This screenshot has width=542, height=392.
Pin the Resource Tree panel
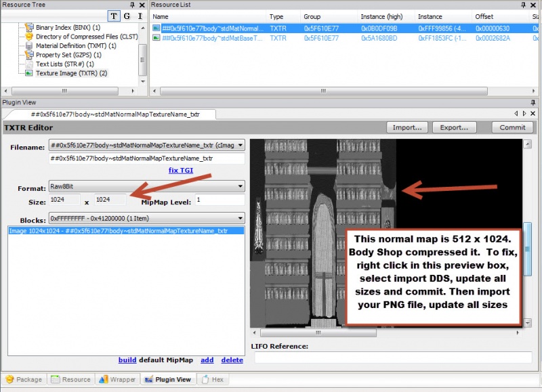[x=133, y=5]
